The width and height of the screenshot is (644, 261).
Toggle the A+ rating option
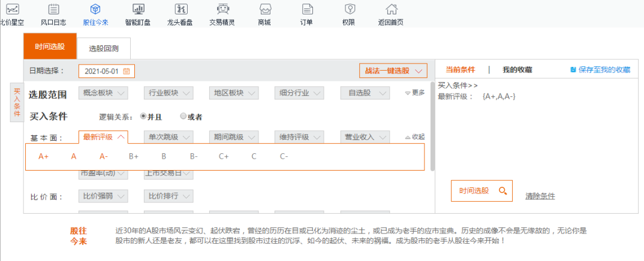(x=44, y=156)
